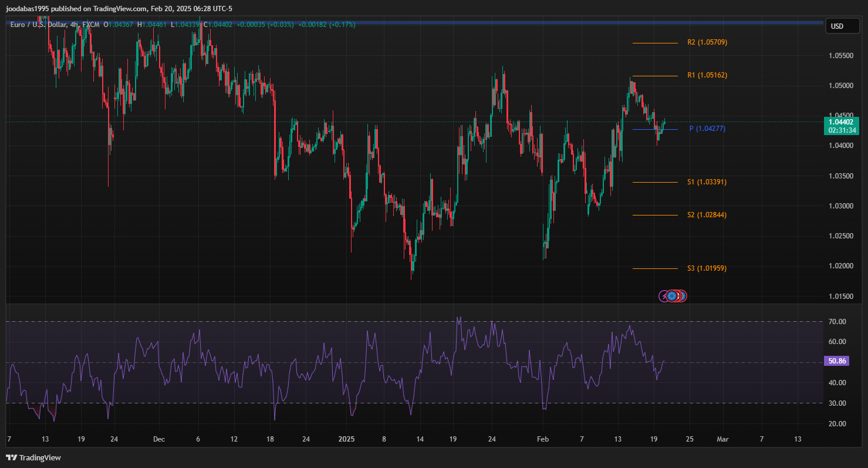Click the RSI value tag 50.86

coord(837,361)
